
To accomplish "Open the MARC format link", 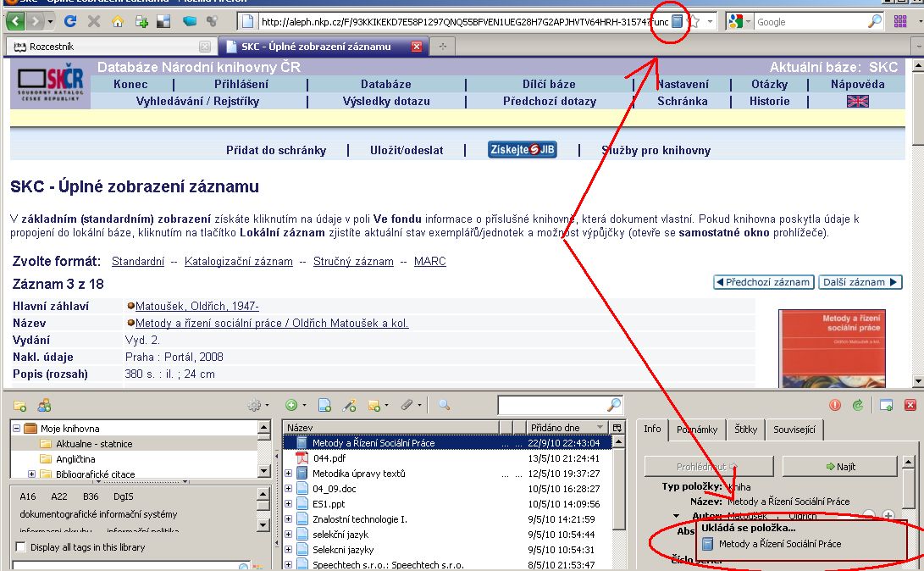I will point(429,262).
